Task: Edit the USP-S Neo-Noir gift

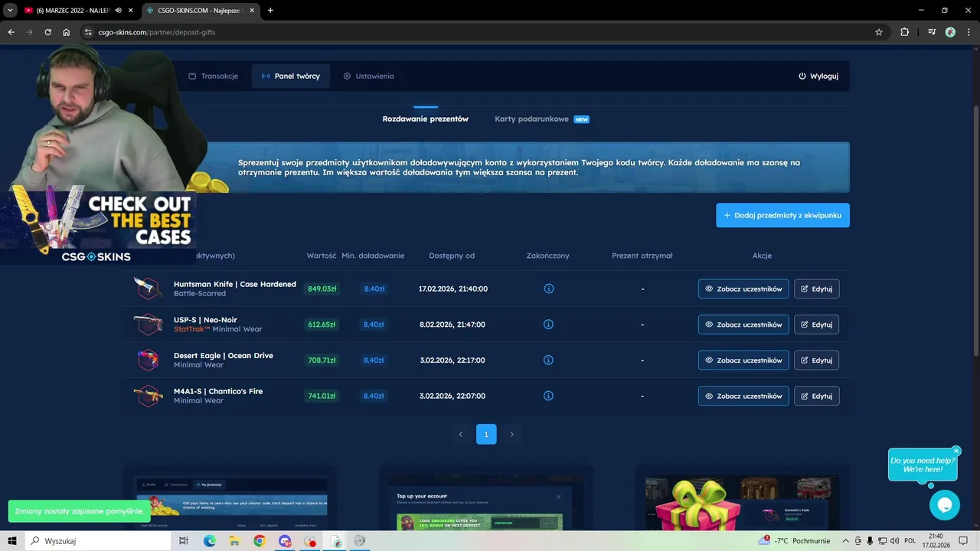Action: click(816, 324)
